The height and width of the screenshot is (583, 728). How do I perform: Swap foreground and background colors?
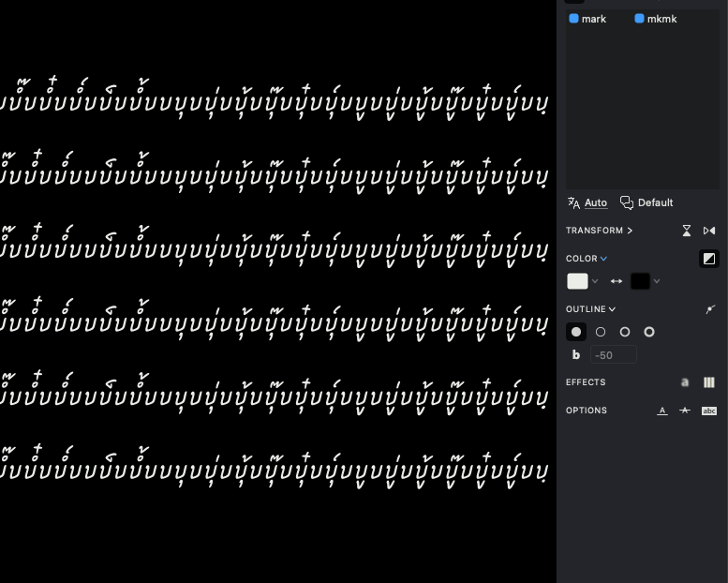tap(617, 281)
